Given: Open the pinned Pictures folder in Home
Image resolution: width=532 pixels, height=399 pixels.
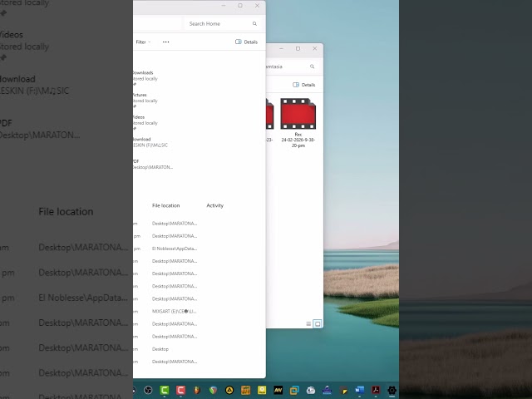Looking at the screenshot, I should tap(144, 101).
